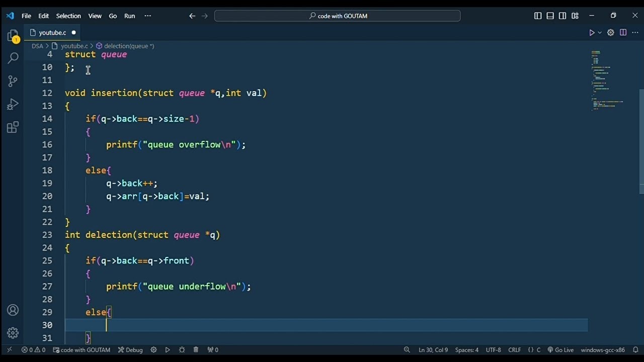Click the q->back++; statement on line 19

(x=132, y=184)
